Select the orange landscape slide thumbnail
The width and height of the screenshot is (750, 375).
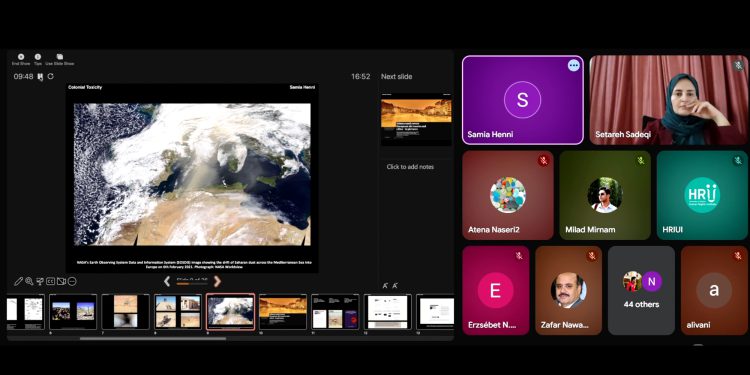tap(283, 312)
